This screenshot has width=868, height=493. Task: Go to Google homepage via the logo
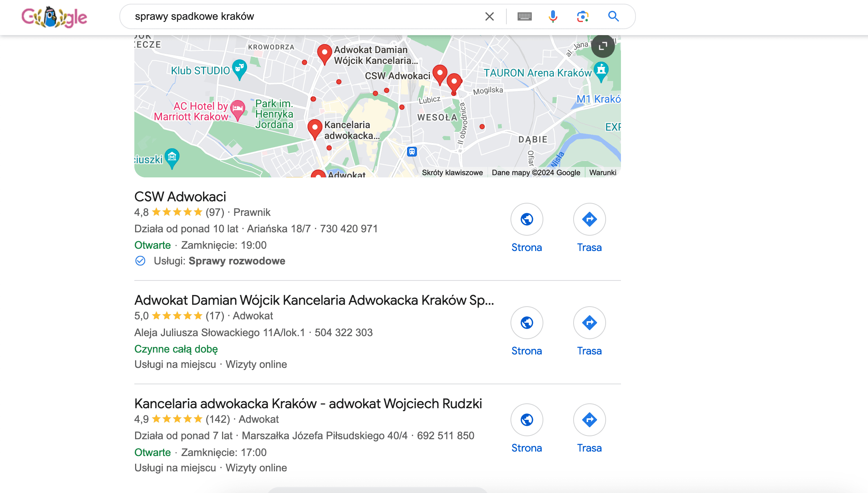54,17
